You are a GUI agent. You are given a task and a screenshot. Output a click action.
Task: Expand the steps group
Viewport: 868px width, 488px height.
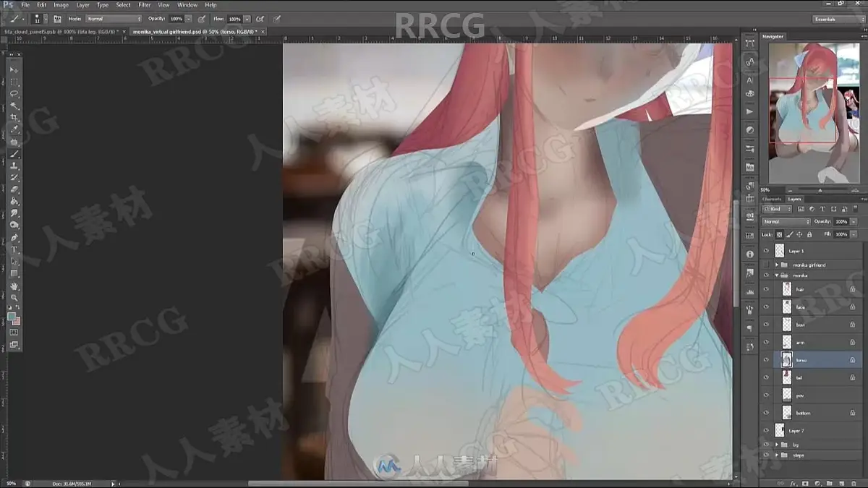point(776,455)
